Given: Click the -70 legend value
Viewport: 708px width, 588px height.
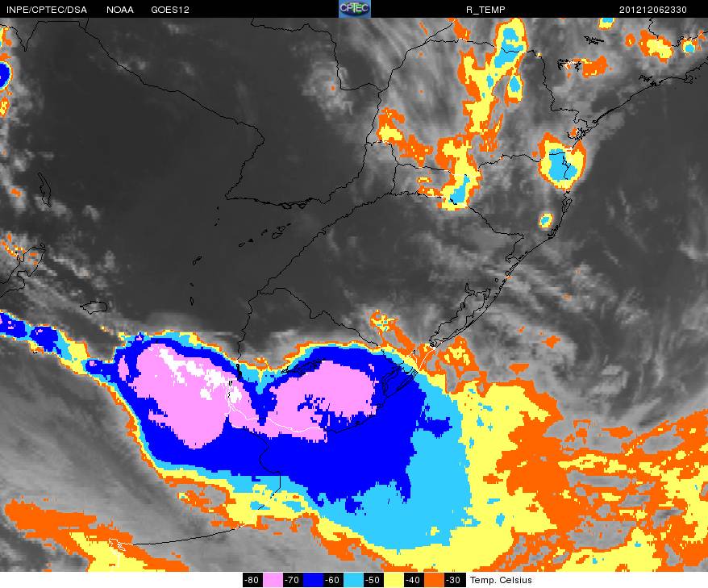Looking at the screenshot, I should point(293,580).
